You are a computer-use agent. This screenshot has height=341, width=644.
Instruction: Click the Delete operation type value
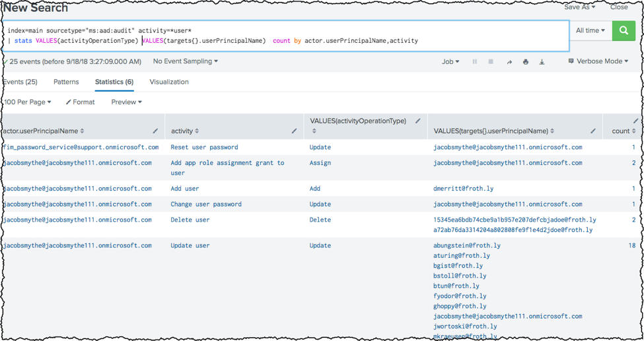pyautogui.click(x=320, y=220)
